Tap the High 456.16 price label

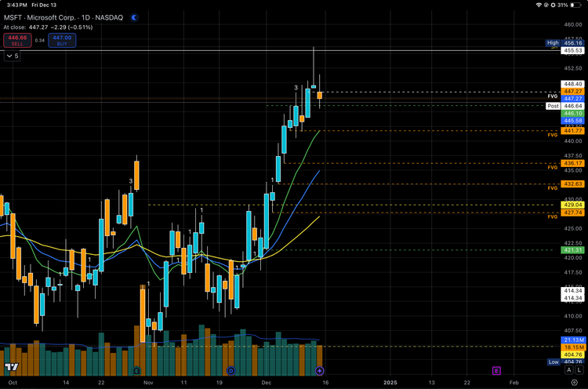click(564, 43)
